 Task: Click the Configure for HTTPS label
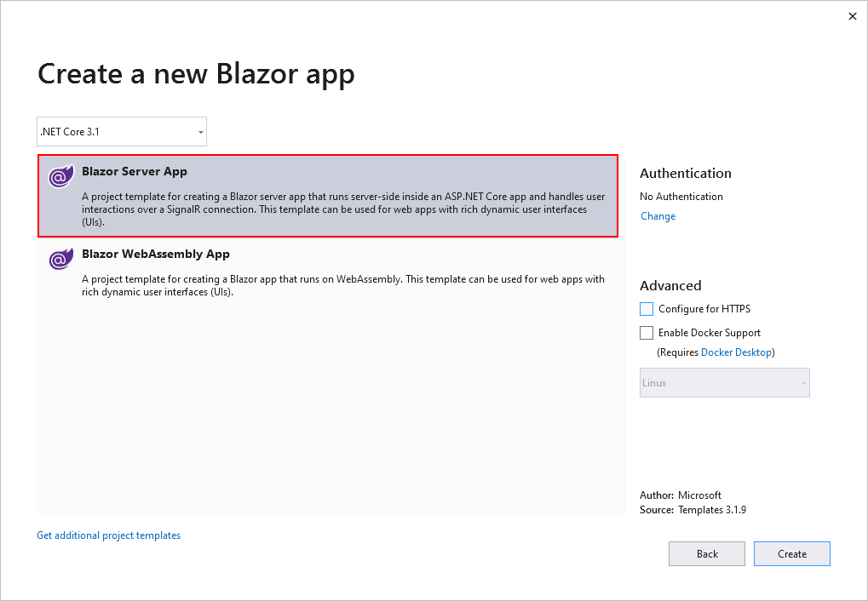[x=704, y=309]
